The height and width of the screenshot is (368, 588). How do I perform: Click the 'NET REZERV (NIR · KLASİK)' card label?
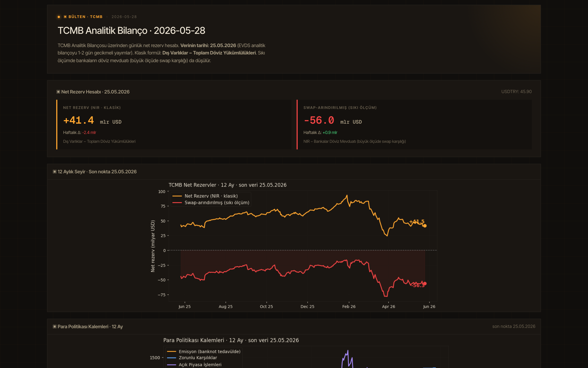(92, 108)
